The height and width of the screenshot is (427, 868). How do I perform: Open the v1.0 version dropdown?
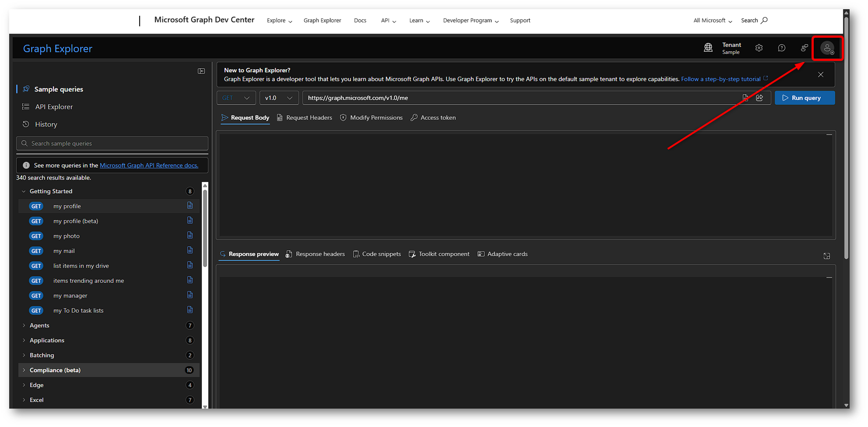[279, 98]
